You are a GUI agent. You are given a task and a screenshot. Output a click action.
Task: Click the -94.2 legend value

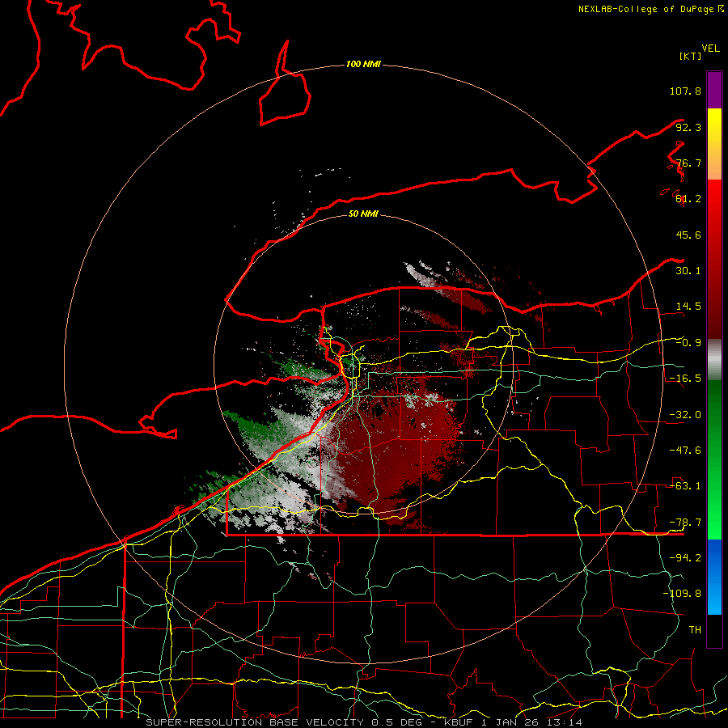tap(685, 558)
